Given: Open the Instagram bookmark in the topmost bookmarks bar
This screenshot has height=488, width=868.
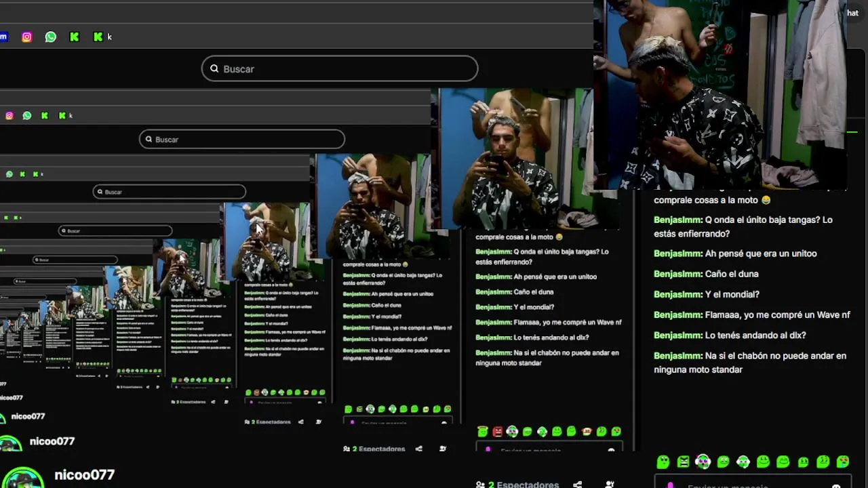Looking at the screenshot, I should [x=27, y=37].
